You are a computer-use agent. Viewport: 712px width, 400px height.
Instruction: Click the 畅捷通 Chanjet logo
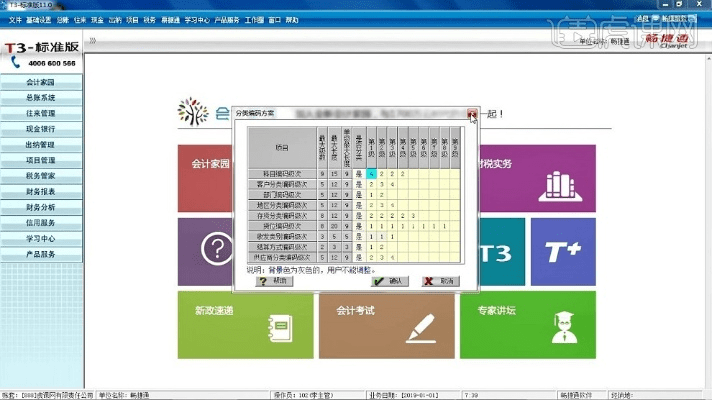click(667, 40)
